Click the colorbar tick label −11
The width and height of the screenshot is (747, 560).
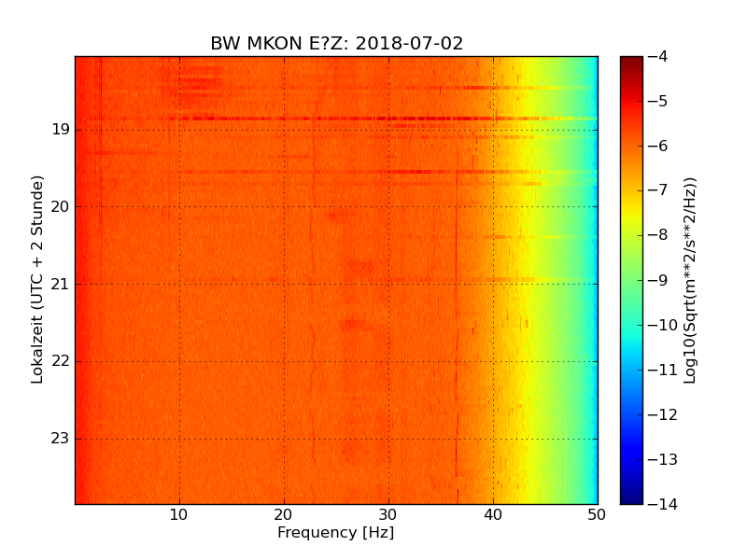(662, 370)
